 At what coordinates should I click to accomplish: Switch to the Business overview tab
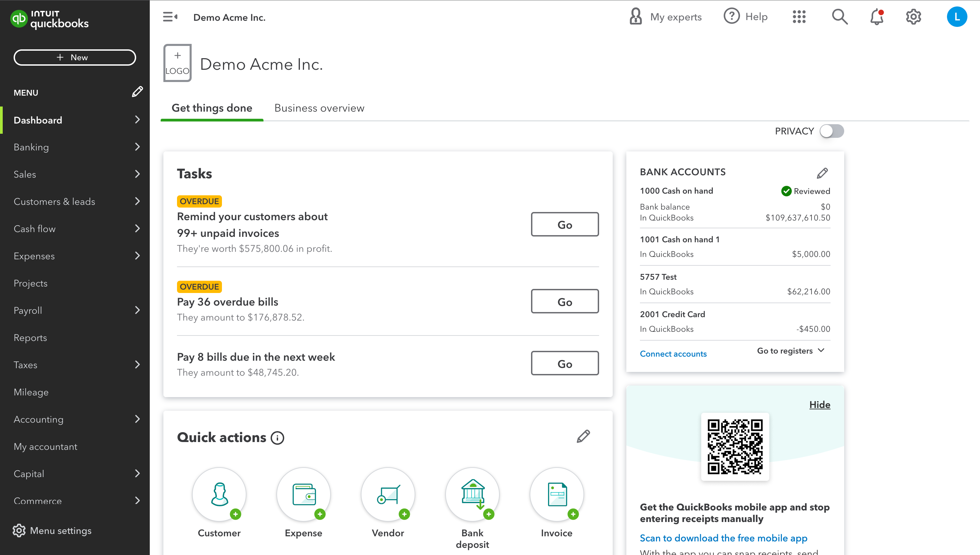(319, 108)
